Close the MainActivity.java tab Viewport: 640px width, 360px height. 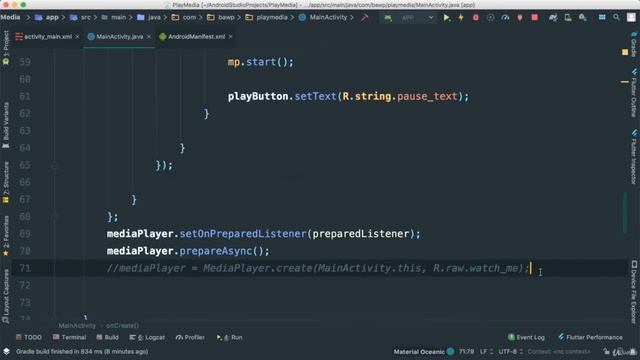click(149, 37)
